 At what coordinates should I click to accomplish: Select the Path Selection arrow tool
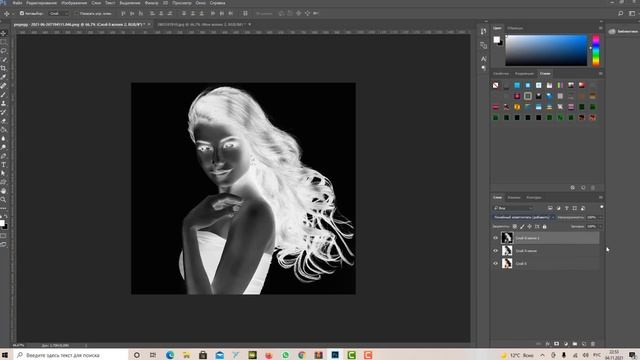(4, 173)
